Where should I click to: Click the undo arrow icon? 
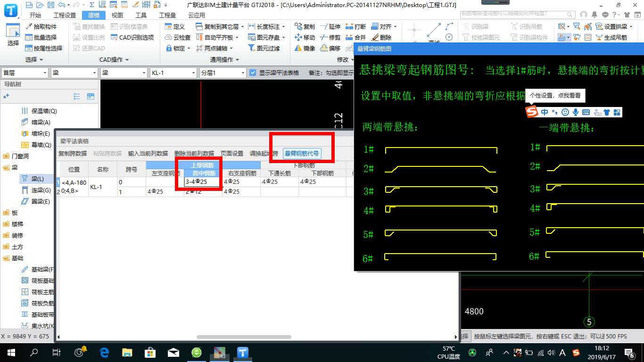(61, 5)
